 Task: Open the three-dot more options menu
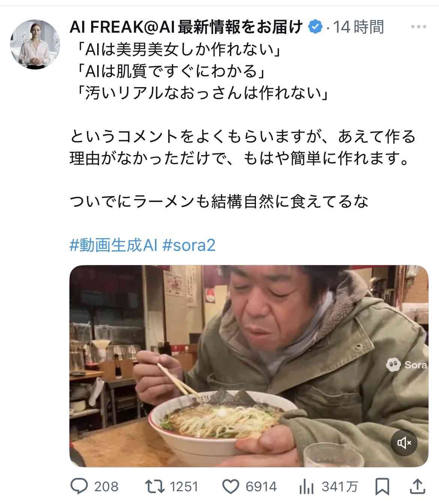click(x=419, y=27)
